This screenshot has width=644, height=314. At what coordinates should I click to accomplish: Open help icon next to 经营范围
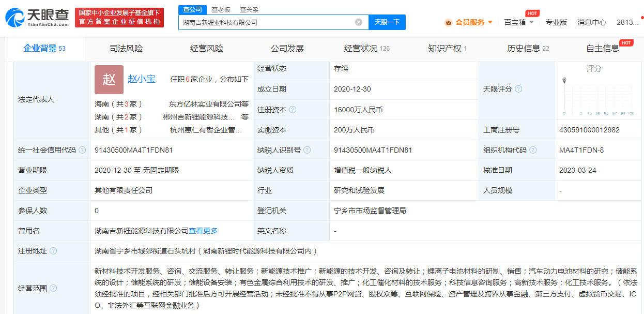point(53,288)
